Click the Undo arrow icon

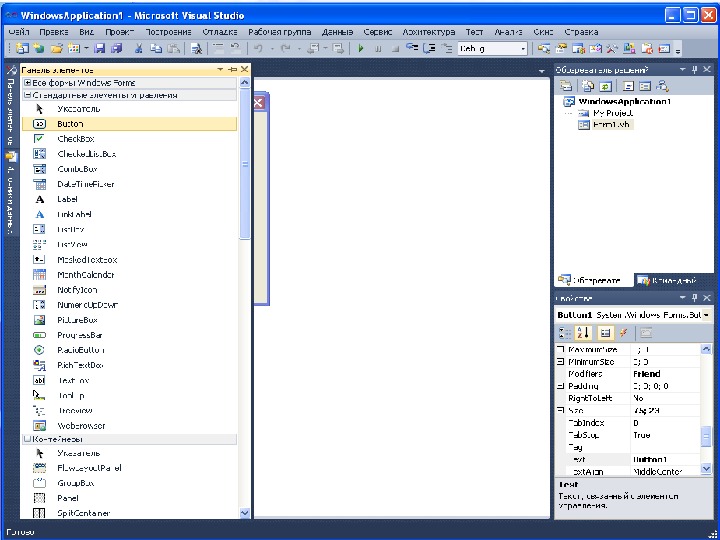tap(258, 48)
